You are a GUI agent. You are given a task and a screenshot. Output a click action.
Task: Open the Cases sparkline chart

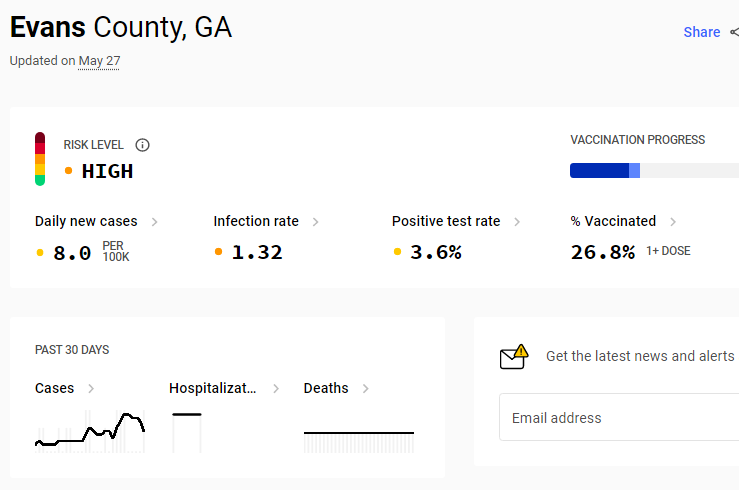(90, 432)
